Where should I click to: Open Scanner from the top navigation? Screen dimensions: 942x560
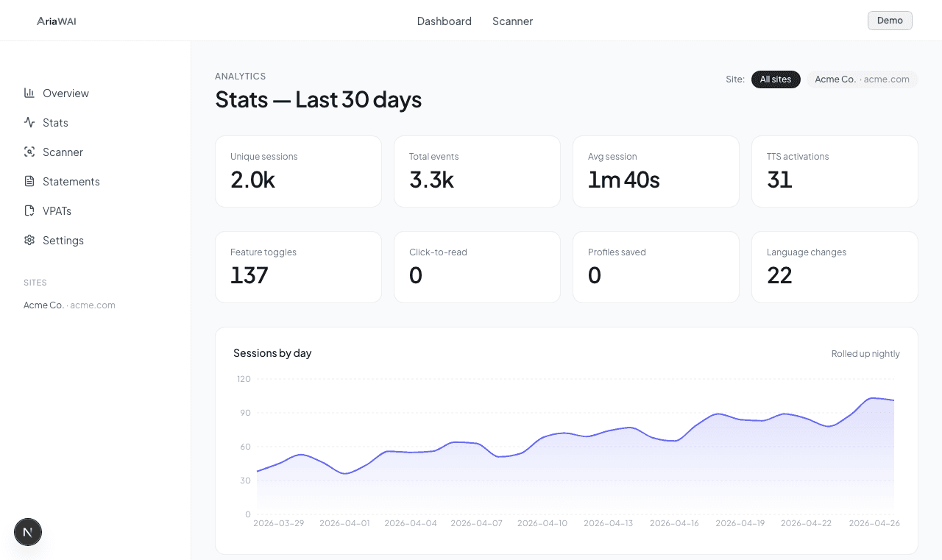pos(512,21)
